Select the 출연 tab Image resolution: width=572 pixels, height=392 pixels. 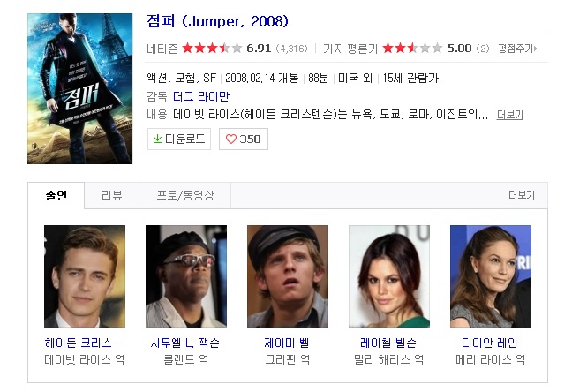(56, 196)
